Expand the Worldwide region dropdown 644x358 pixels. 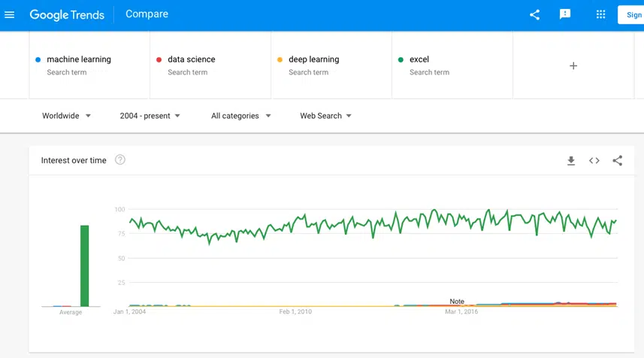tap(66, 116)
